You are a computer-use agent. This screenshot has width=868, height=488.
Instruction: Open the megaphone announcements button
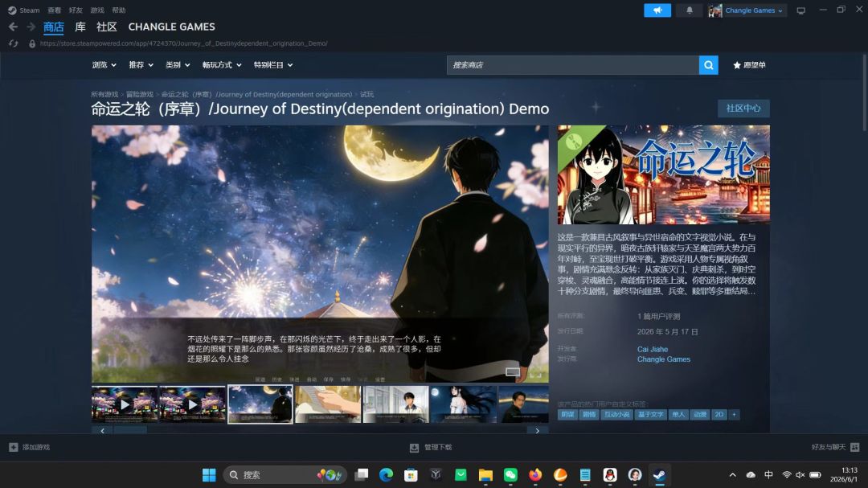(x=657, y=10)
